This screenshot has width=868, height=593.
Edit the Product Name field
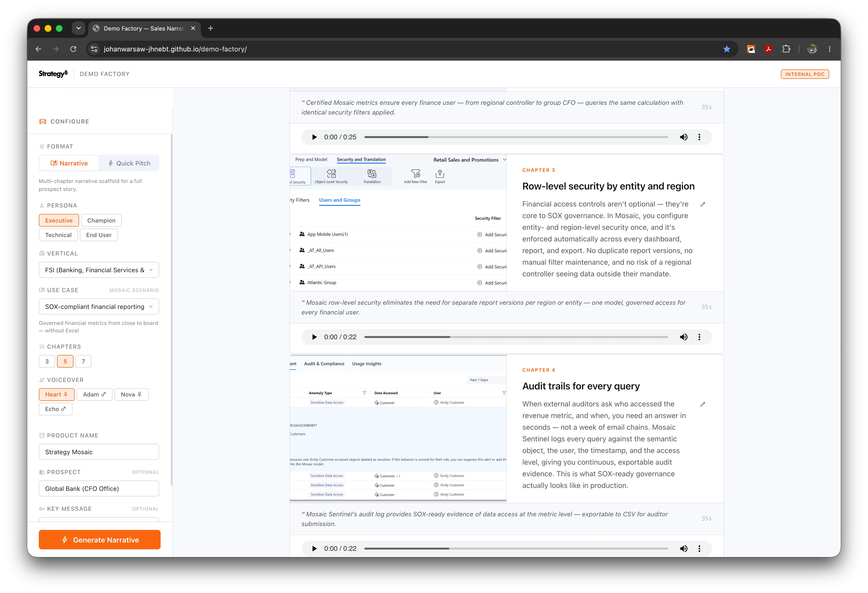click(99, 452)
